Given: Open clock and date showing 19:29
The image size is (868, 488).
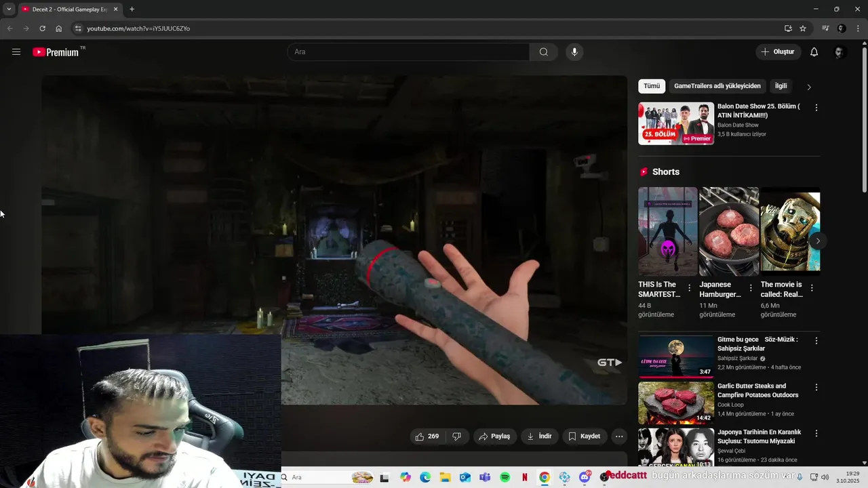Looking at the screenshot, I should pos(847,477).
